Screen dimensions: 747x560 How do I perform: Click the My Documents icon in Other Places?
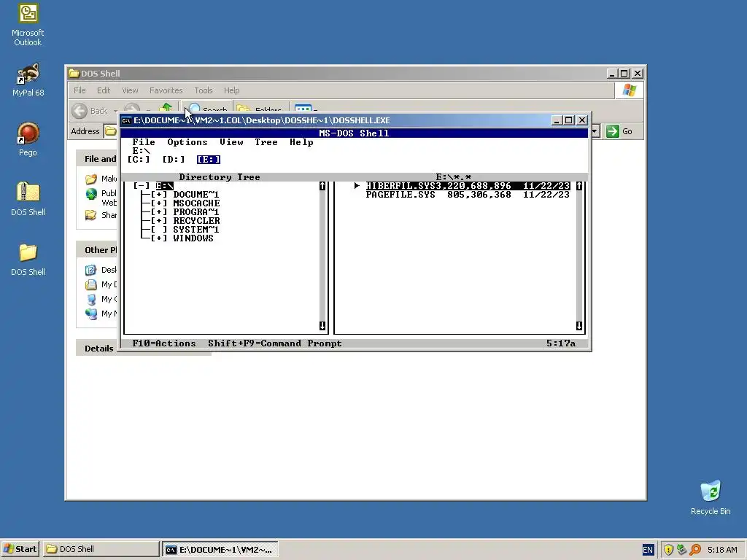(x=91, y=285)
